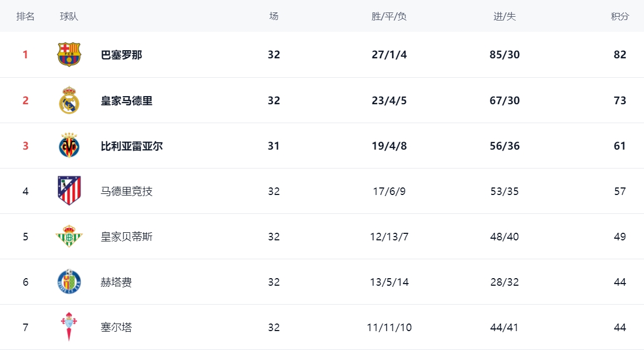Click the 胜/平/负 column header
This screenshot has height=350, width=644.
coord(389,16)
